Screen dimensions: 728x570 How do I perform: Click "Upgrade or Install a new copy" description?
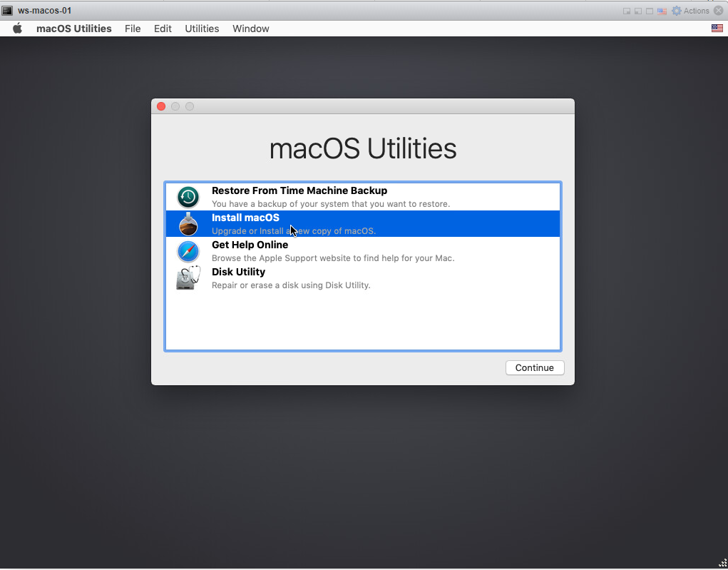click(x=294, y=231)
